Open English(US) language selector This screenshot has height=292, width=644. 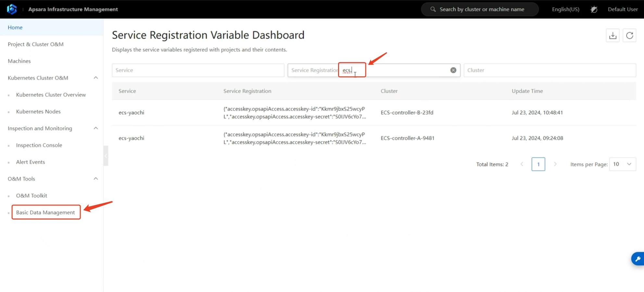pyautogui.click(x=565, y=9)
